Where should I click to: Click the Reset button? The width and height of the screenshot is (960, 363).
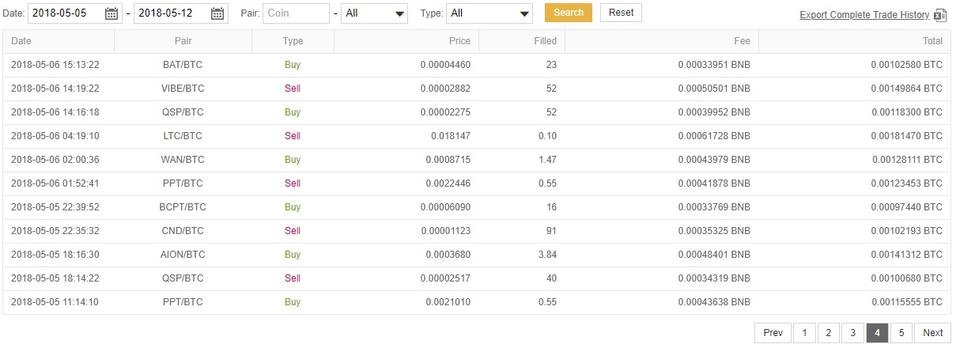click(x=621, y=12)
